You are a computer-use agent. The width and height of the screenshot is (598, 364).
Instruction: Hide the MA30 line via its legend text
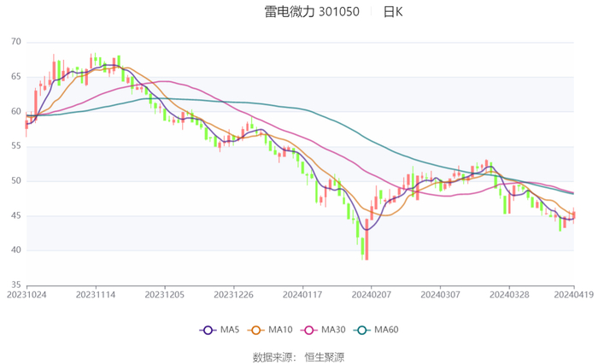tap(329, 330)
